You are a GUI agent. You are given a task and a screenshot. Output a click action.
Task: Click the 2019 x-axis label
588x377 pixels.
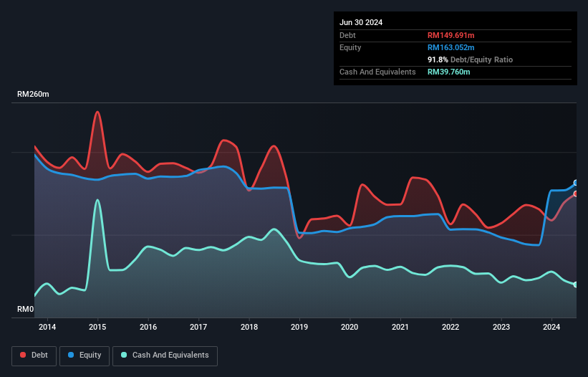299,327
